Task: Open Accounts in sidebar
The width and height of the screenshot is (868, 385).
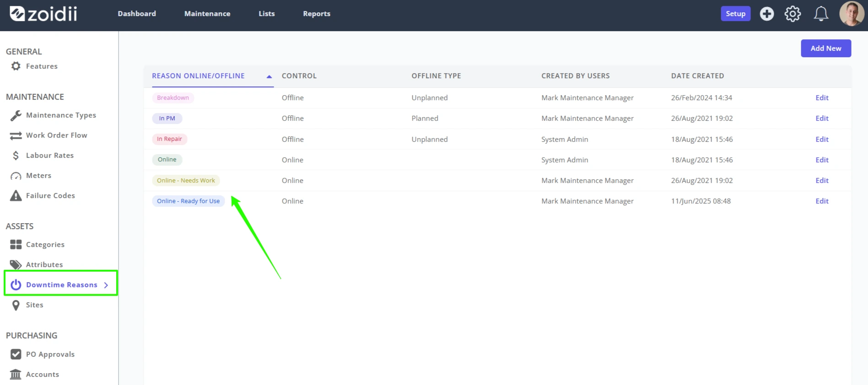Action: point(43,374)
